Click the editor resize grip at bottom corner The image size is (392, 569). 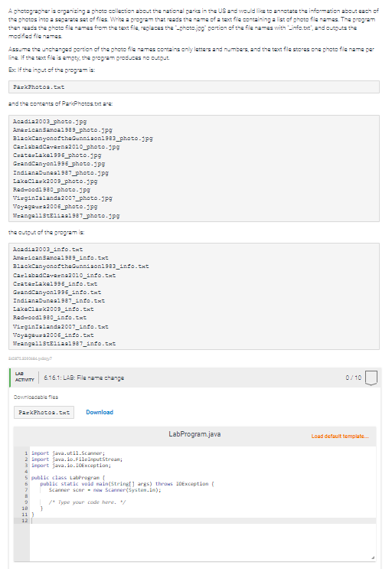pos(373,558)
